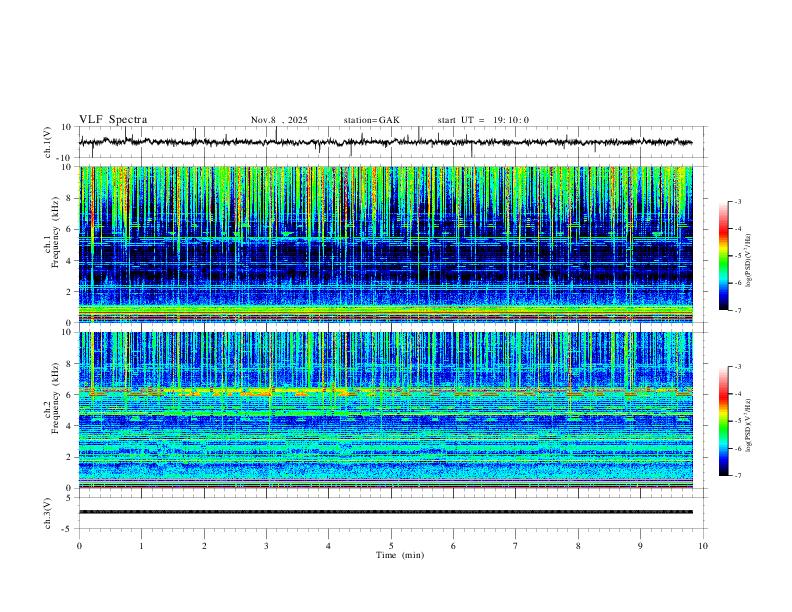The image size is (792, 612).
Task: Click the 'start UT = 19:10:0' label
Action: [483, 120]
